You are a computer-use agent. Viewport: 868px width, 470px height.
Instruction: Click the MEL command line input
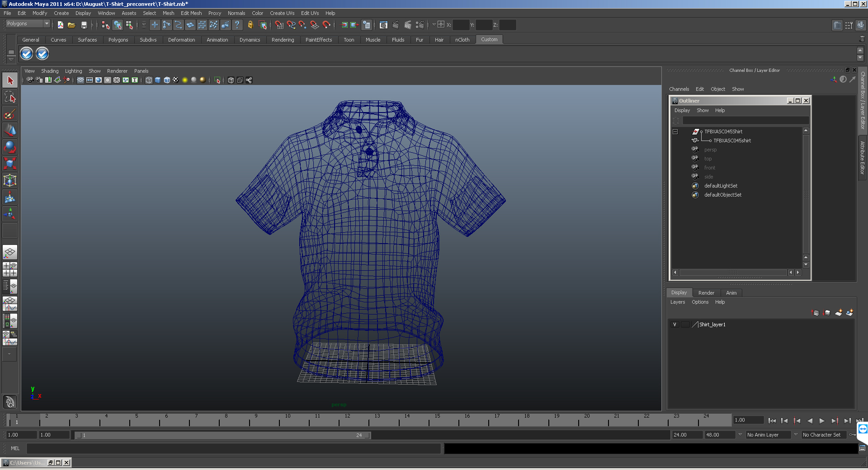click(x=234, y=448)
